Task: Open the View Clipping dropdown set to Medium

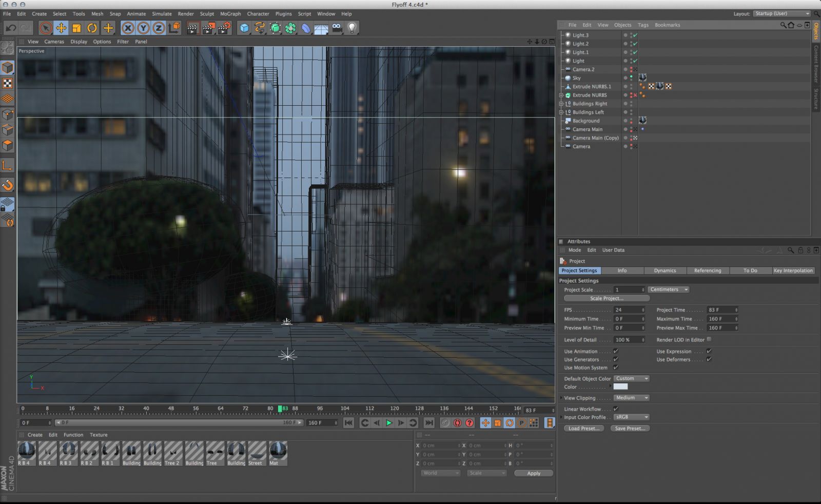Action: click(631, 398)
